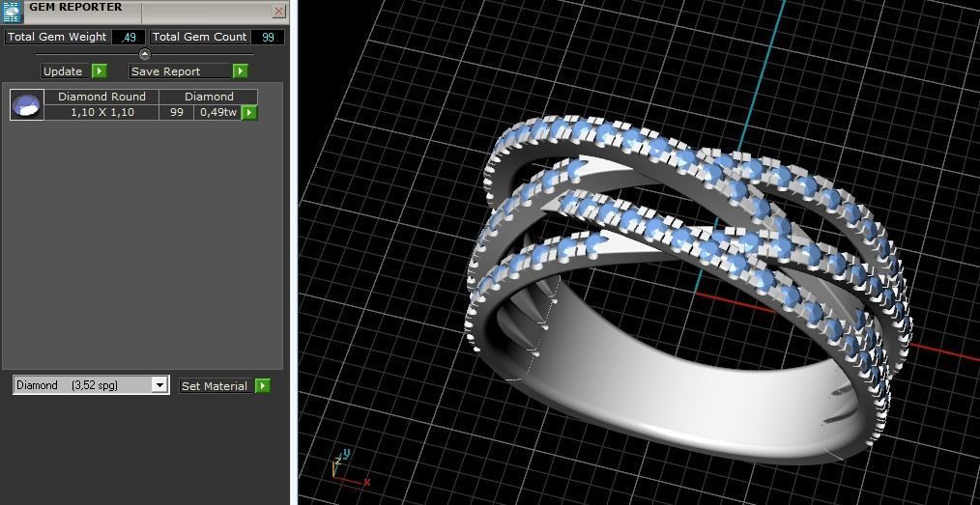Click the Diamond material column cell
This screenshot has height=505, width=980.
coord(209,97)
